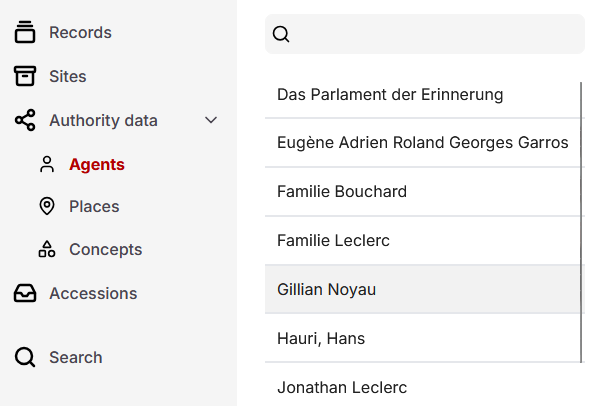Viewport: 600px width, 406px height.
Task: Click the Authority data share-nodes icon
Action: pos(25,120)
